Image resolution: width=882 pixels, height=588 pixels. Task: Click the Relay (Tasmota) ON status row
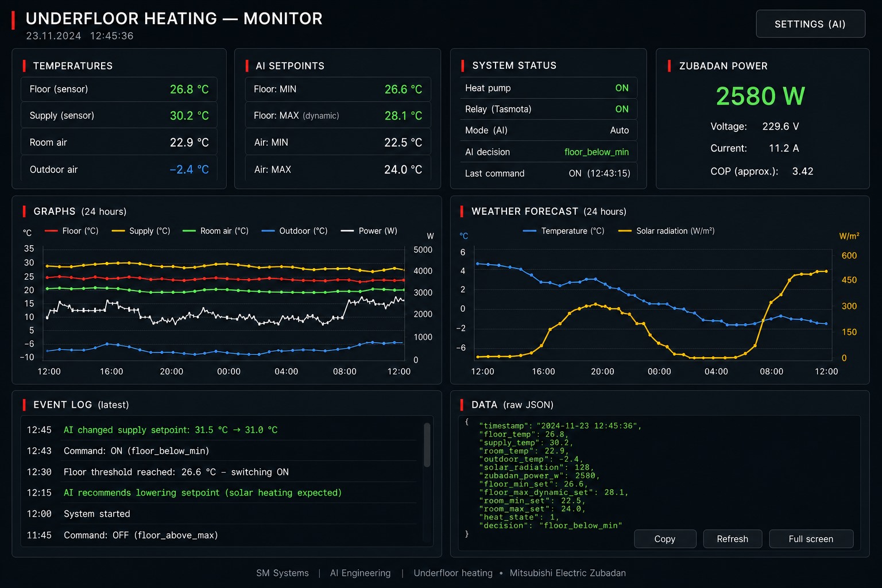click(548, 109)
